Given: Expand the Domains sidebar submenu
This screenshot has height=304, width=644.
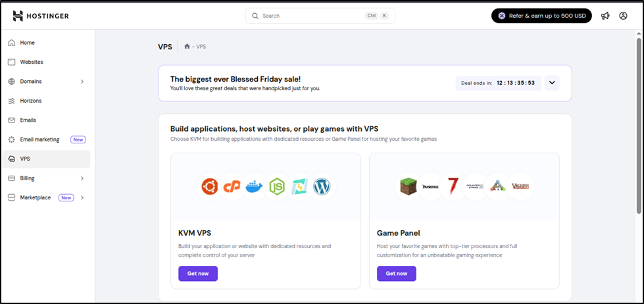Looking at the screenshot, I should pyautogui.click(x=82, y=82).
